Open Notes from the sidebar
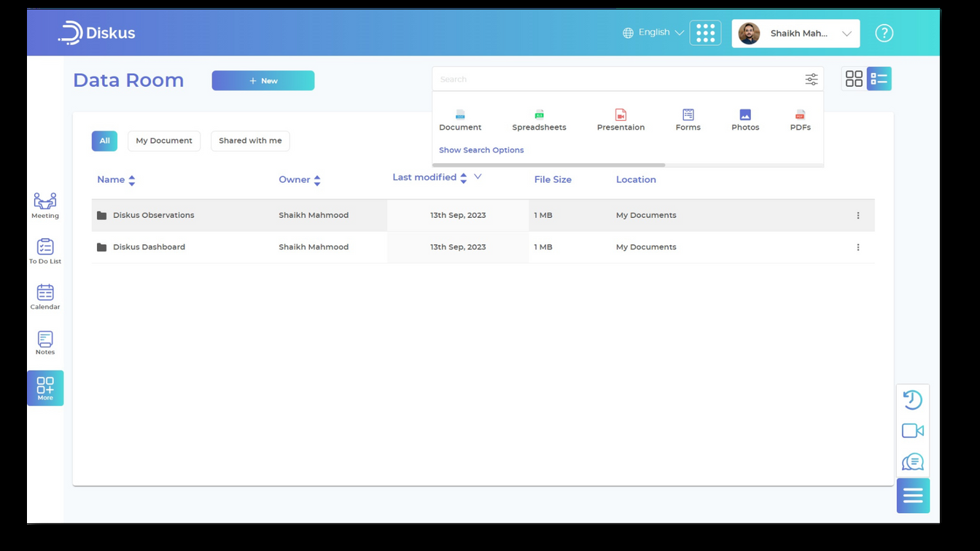The width and height of the screenshot is (980, 551). pyautogui.click(x=45, y=343)
